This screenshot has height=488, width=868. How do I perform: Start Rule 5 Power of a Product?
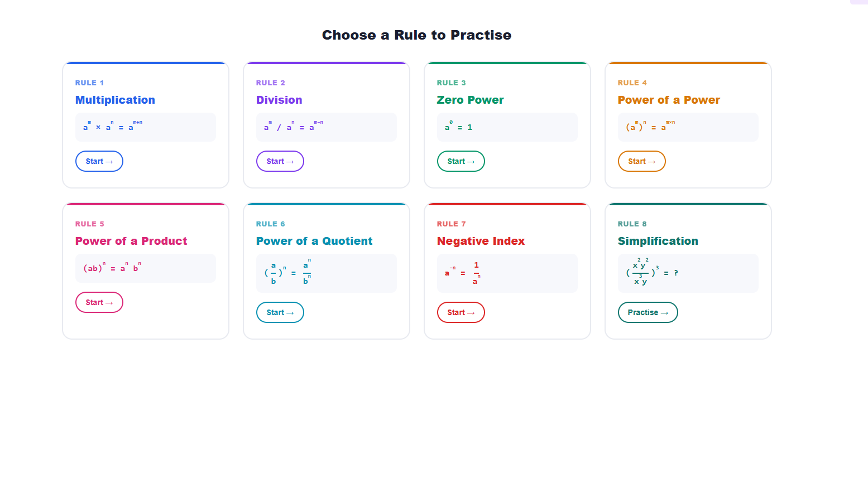(99, 302)
